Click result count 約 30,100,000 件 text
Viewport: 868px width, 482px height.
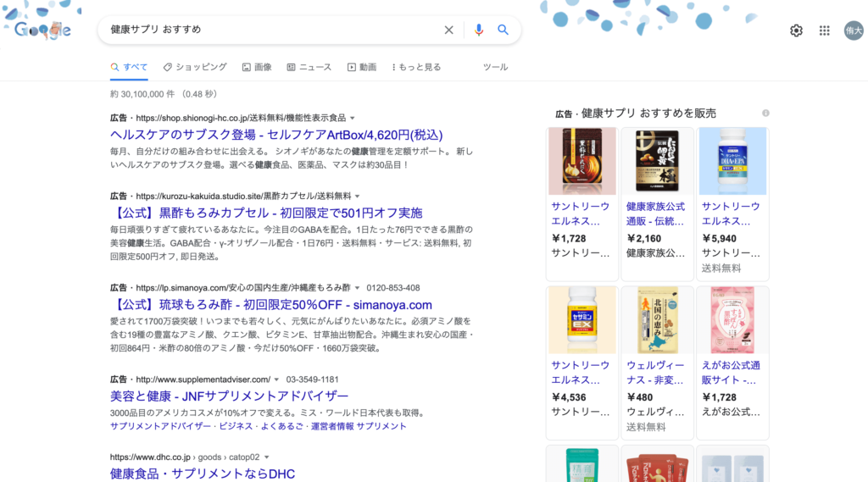(142, 94)
